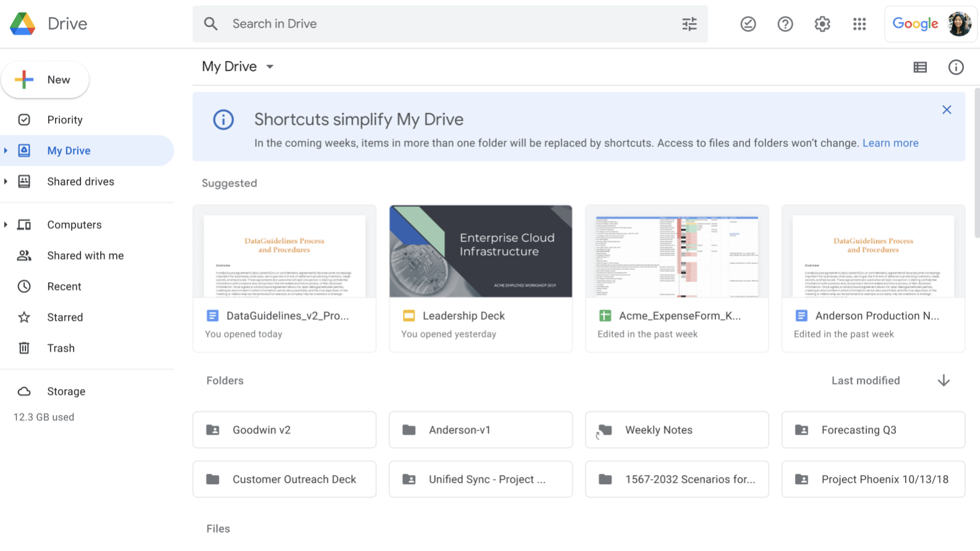Image resolution: width=980 pixels, height=551 pixels.
Task: Open the Starred section
Action: point(65,318)
